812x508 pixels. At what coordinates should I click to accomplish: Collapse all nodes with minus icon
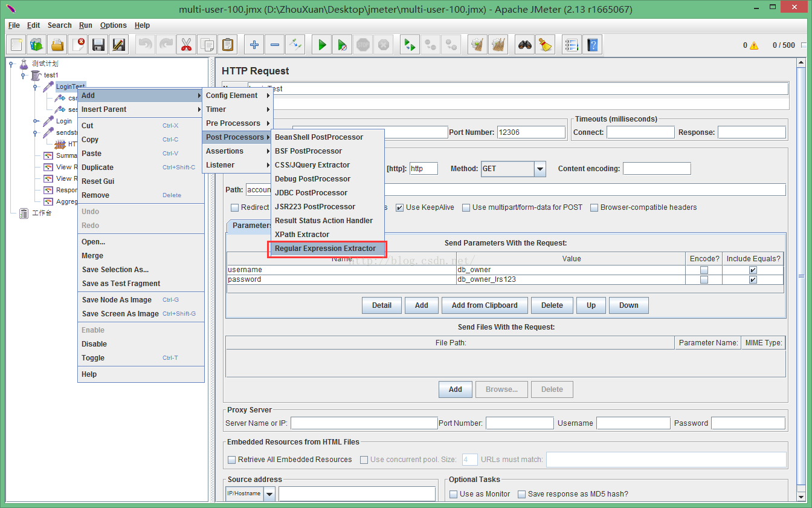pos(275,45)
